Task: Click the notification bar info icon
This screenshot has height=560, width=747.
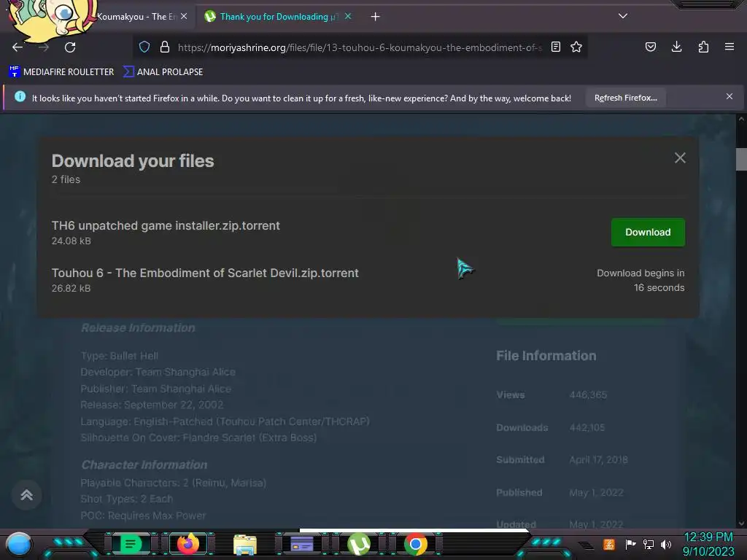Action: coord(20,97)
